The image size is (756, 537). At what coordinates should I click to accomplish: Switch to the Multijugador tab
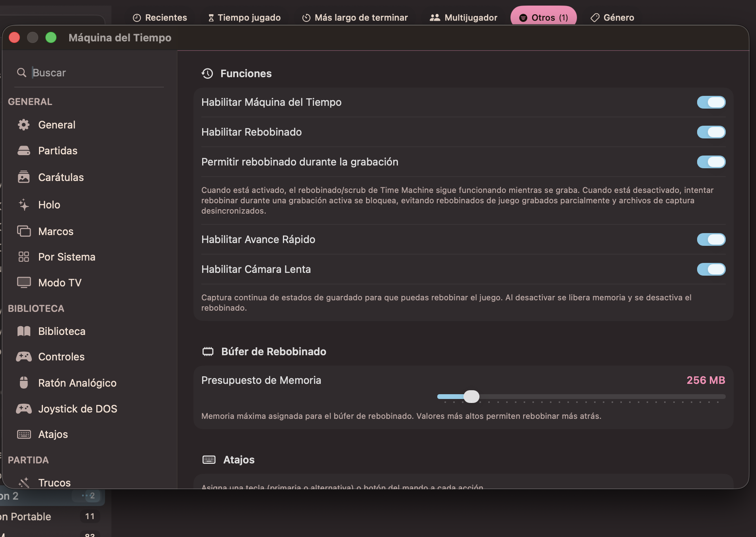tap(464, 18)
